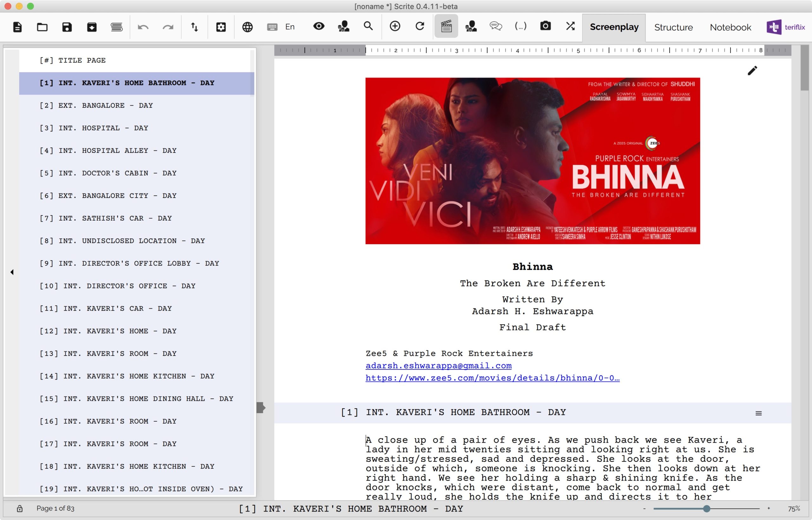This screenshot has width=812, height=520.
Task: Open the characters list icon
Action: 344,26
